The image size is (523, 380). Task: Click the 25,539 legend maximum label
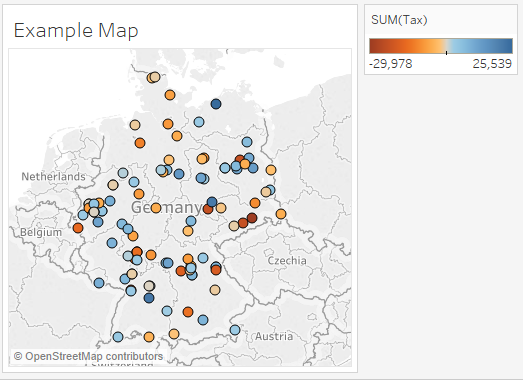pyautogui.click(x=492, y=63)
